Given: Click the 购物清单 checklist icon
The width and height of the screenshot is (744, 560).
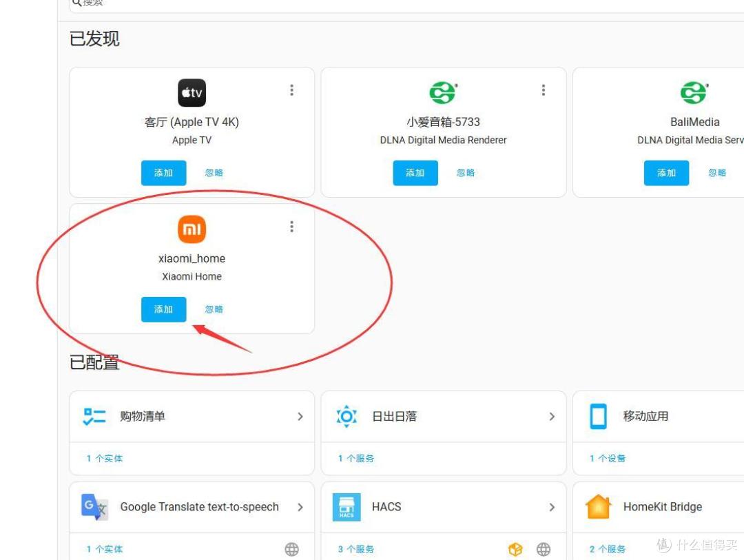Looking at the screenshot, I should (x=94, y=416).
